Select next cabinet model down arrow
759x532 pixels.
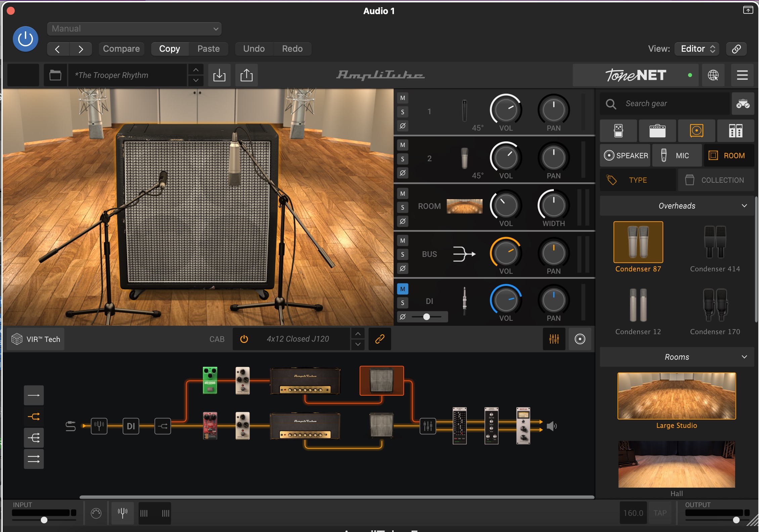[x=358, y=345]
